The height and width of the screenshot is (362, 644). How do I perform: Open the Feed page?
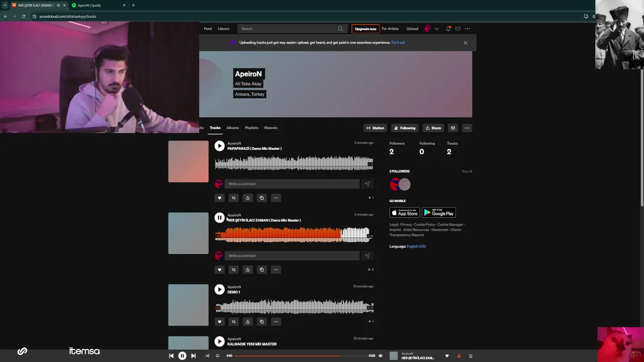coord(208,29)
